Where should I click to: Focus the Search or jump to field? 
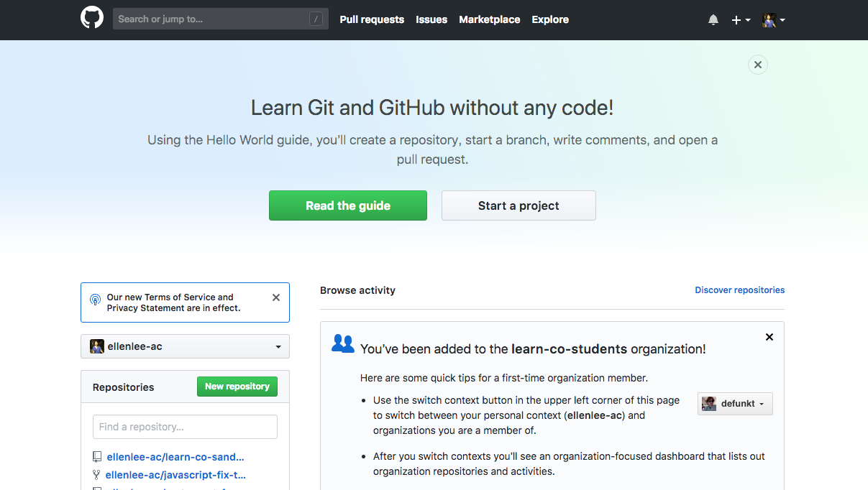tap(220, 19)
